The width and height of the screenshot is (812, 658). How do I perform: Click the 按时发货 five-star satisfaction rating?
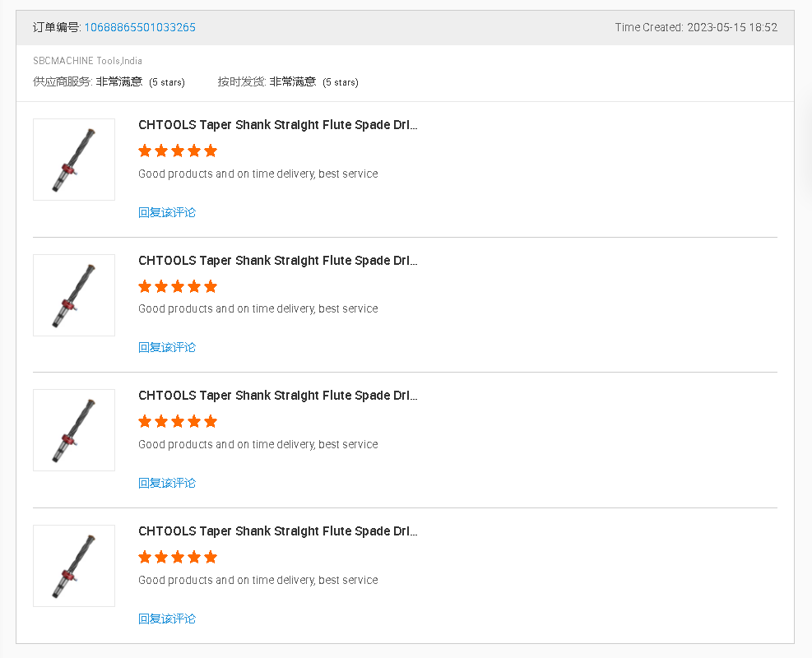coord(313,82)
